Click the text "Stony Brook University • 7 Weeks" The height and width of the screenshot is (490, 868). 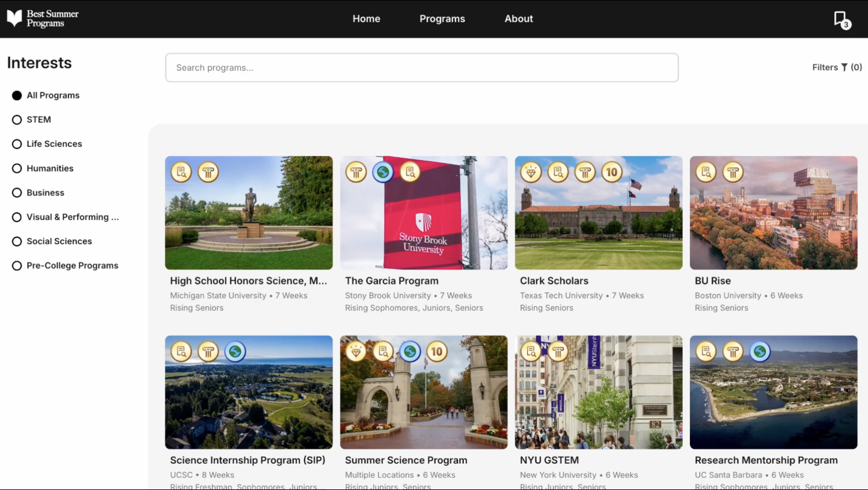[408, 296]
